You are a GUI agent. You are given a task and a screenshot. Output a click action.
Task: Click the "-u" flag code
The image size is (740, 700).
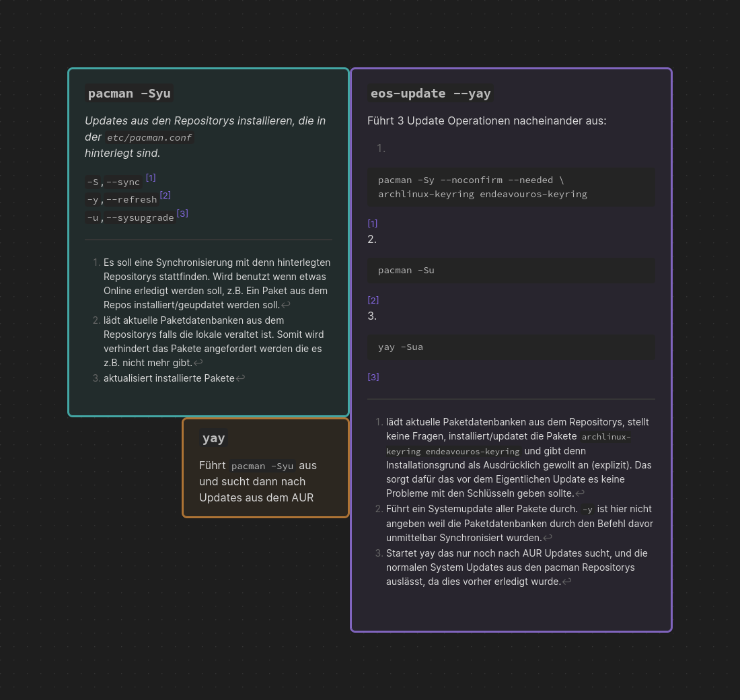click(x=93, y=218)
